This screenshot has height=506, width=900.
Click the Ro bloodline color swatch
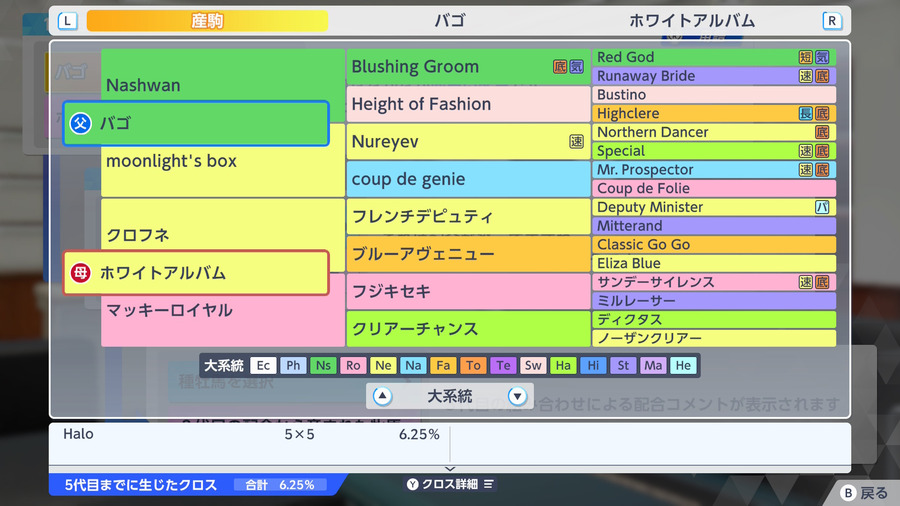coord(353,365)
